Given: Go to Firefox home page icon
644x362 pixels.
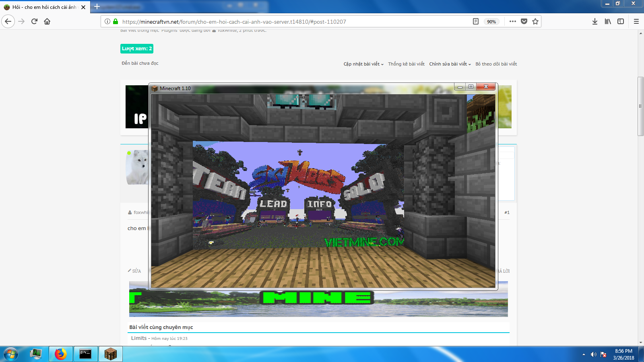Looking at the screenshot, I should coord(47,21).
